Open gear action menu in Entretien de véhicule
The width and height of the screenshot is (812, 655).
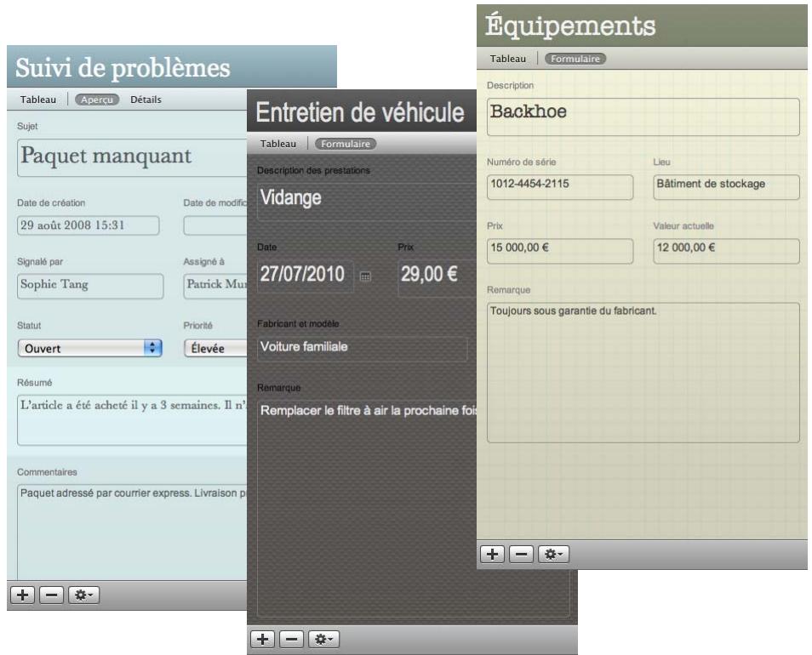tap(323, 640)
